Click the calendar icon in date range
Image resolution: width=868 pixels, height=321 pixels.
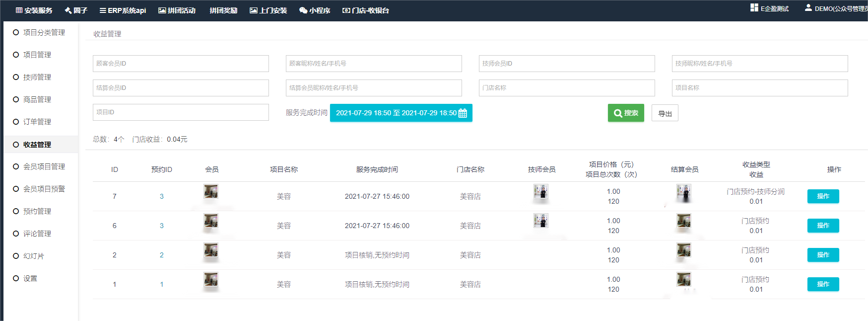(x=463, y=113)
